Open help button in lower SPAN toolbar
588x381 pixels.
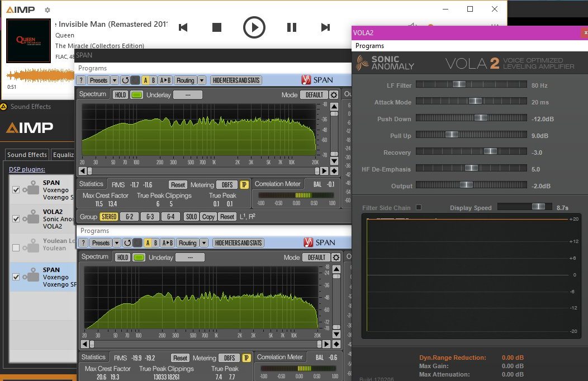point(84,243)
